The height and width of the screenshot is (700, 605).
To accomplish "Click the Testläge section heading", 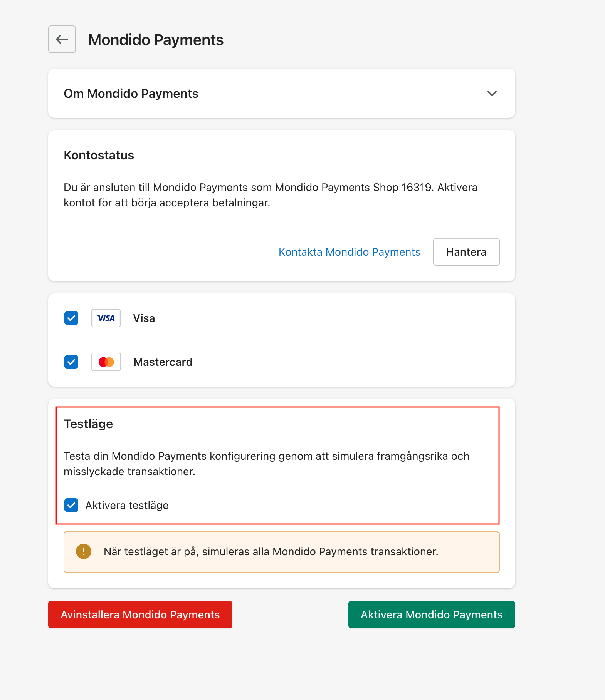I will click(89, 424).
